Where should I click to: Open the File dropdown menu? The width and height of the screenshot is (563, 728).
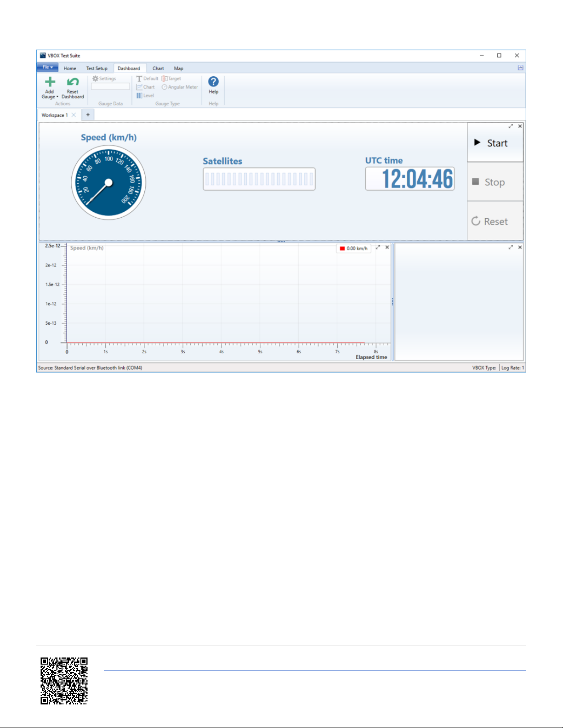point(47,68)
